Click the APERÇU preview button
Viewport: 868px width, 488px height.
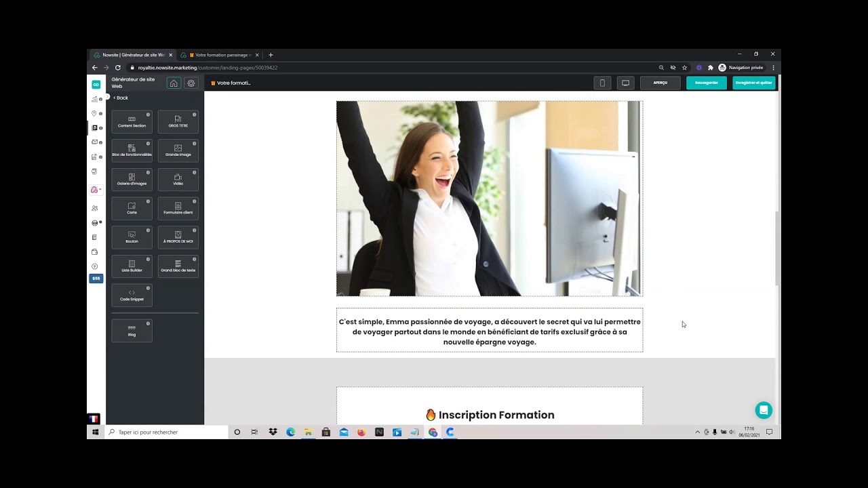(660, 83)
